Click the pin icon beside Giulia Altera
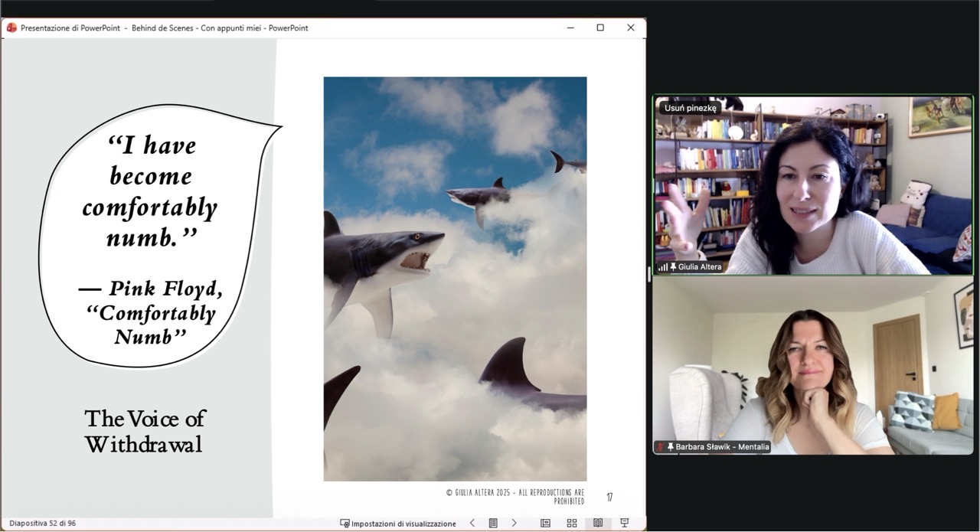The height and width of the screenshot is (532, 980). click(x=673, y=267)
